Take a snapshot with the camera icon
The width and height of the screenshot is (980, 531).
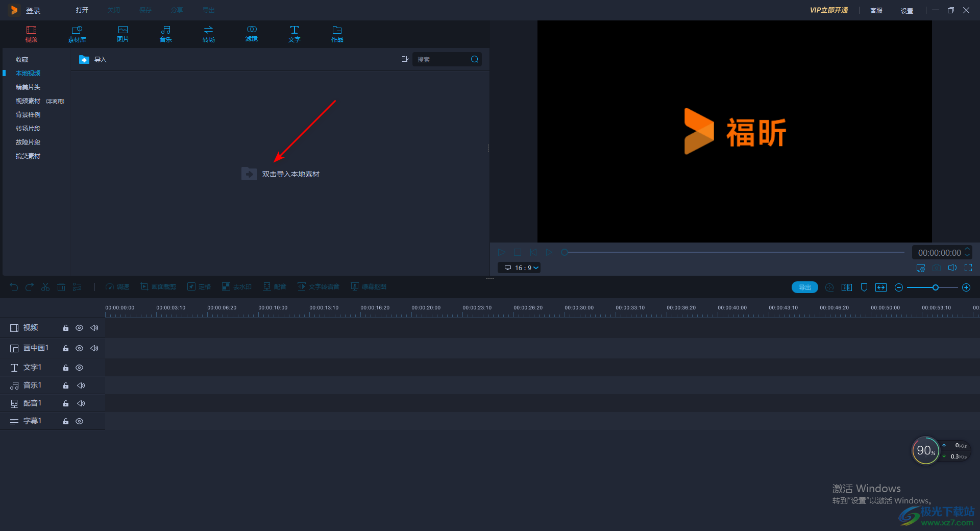937,268
